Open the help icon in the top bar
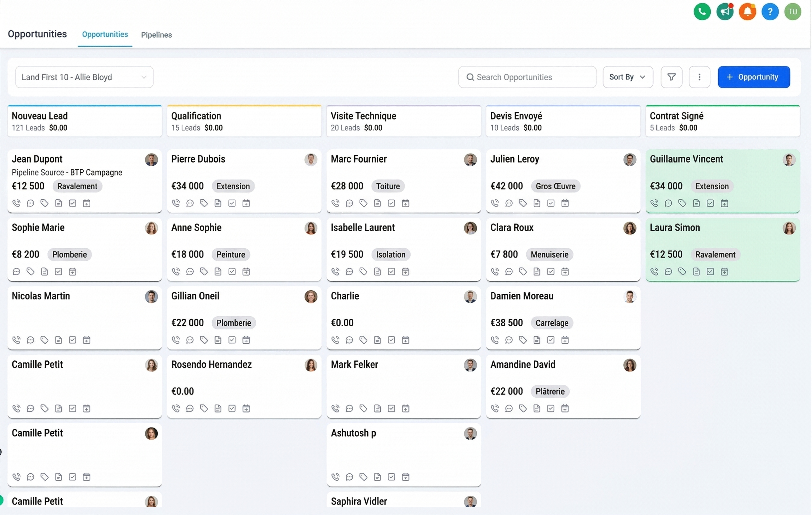812x515 pixels. (x=770, y=11)
